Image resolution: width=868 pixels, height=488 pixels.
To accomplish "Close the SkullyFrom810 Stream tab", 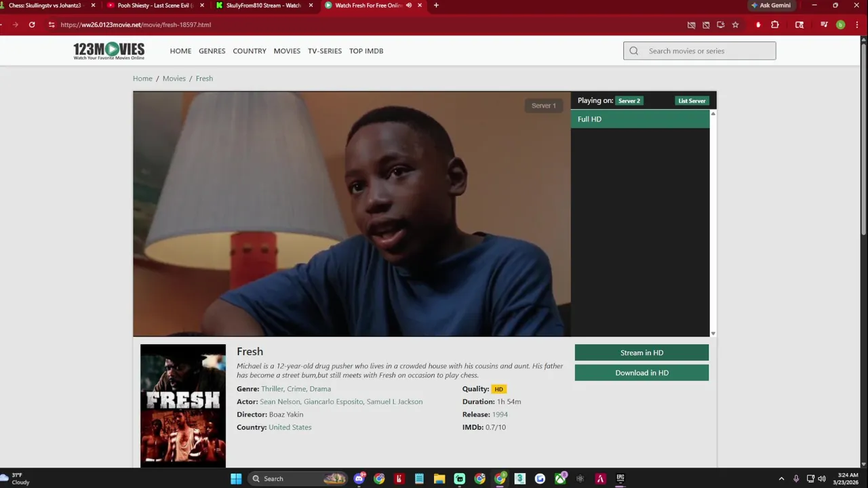I will coord(311,5).
